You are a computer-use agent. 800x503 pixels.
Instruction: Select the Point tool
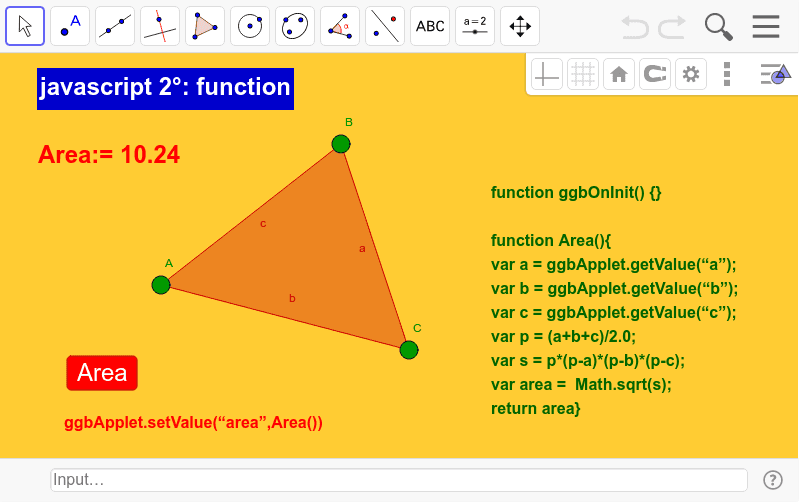coord(70,26)
